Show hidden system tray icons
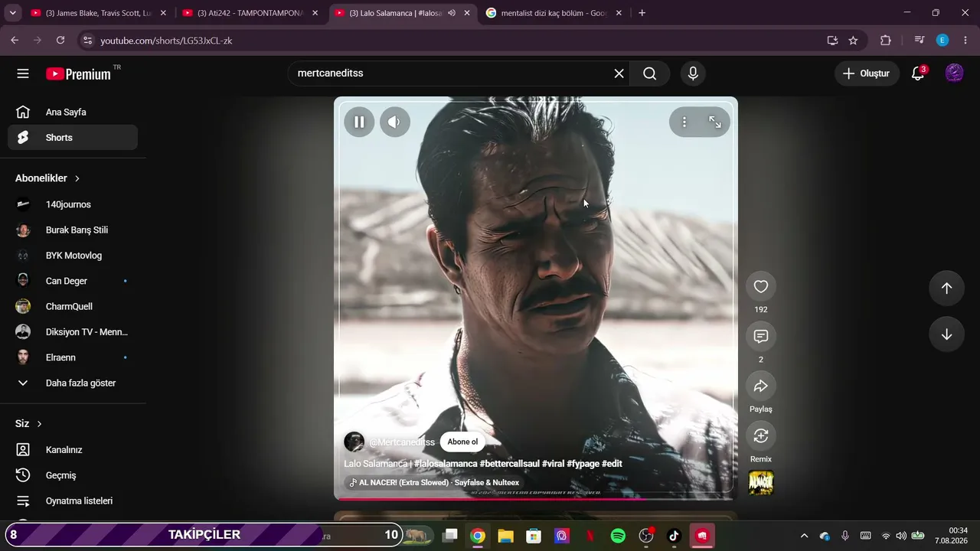This screenshot has width=980, height=551. [x=804, y=536]
